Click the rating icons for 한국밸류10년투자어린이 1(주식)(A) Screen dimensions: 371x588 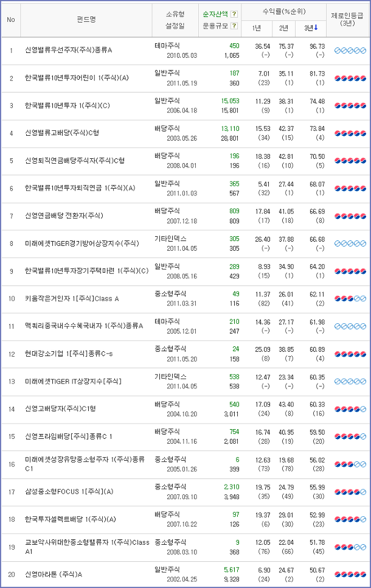350,78
